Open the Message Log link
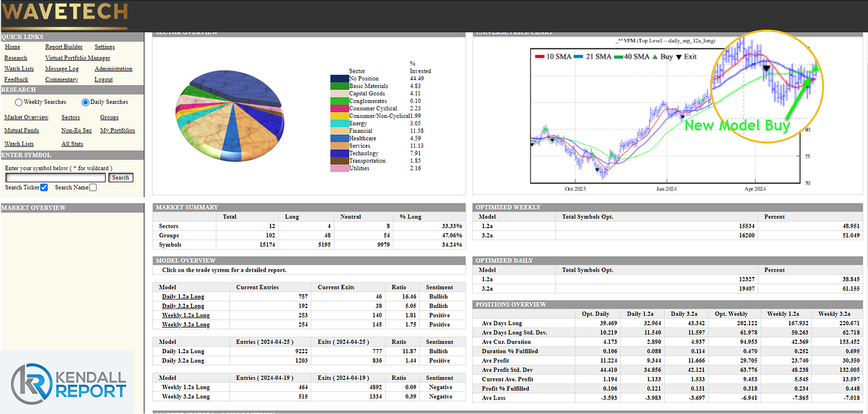 pyautogui.click(x=62, y=69)
